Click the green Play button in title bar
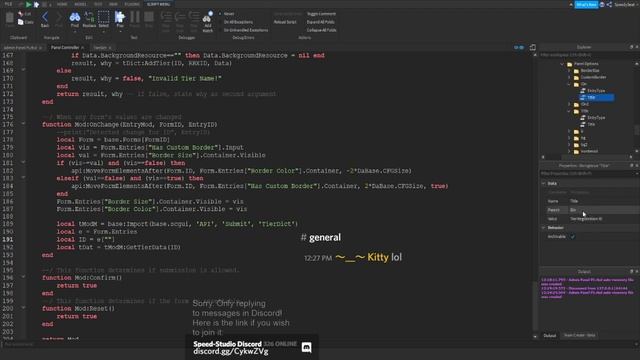 pyautogui.click(x=28, y=4)
